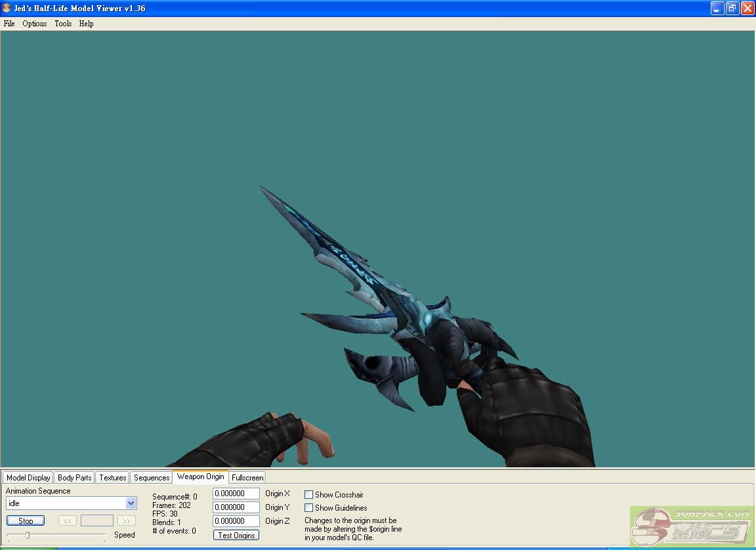Select the Sequences tab
The image size is (756, 550).
pyautogui.click(x=152, y=478)
